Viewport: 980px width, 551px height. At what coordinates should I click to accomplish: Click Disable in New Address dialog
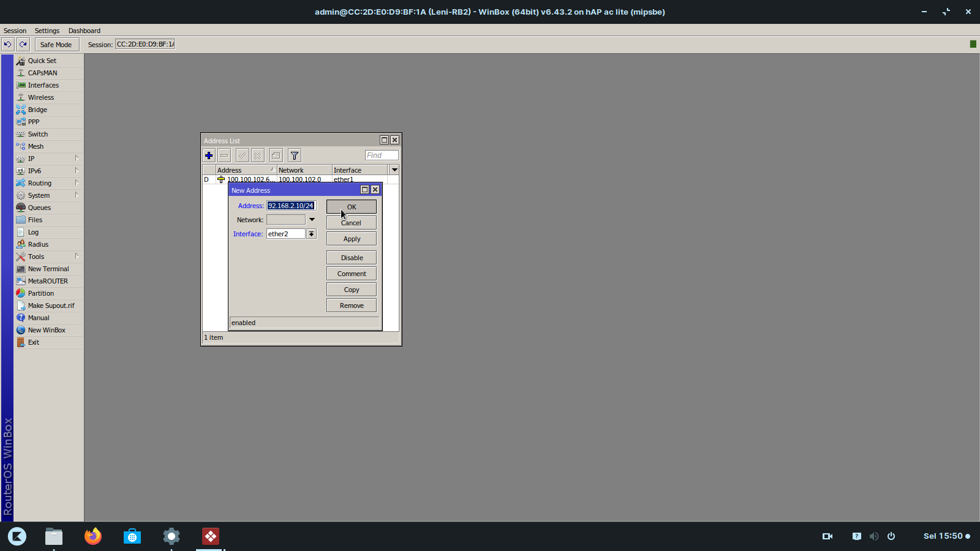click(x=352, y=258)
